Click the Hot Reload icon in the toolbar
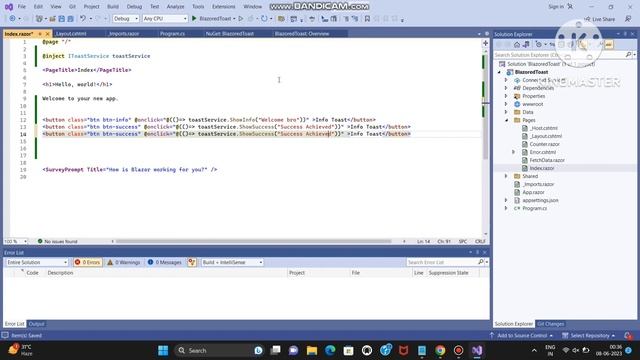The image size is (640, 360). coord(264,18)
